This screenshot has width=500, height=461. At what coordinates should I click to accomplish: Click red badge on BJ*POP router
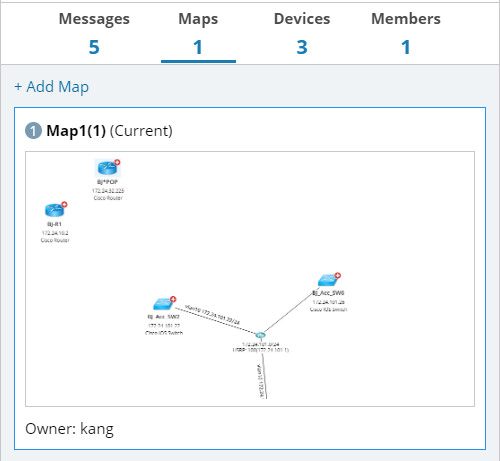click(117, 162)
